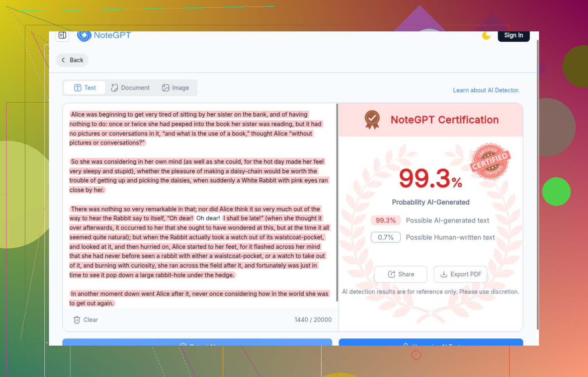588x377 pixels.
Task: Click the Probability AI-Generated label
Action: [431, 202]
